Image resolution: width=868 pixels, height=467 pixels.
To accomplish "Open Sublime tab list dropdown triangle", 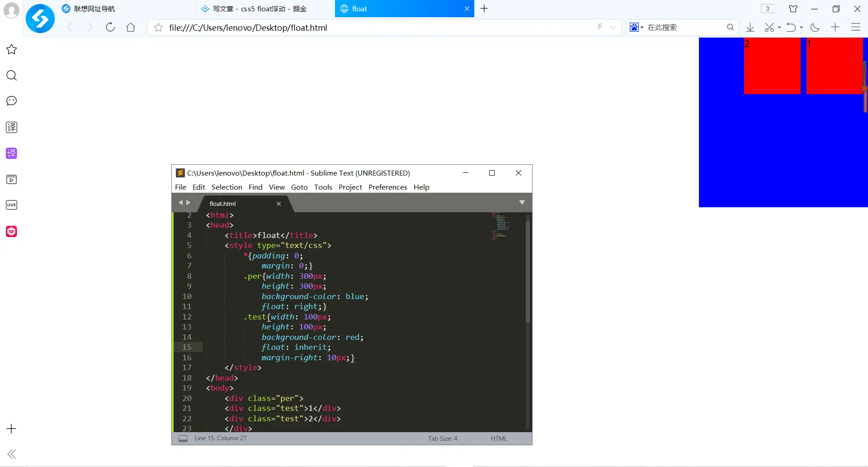I will point(522,202).
